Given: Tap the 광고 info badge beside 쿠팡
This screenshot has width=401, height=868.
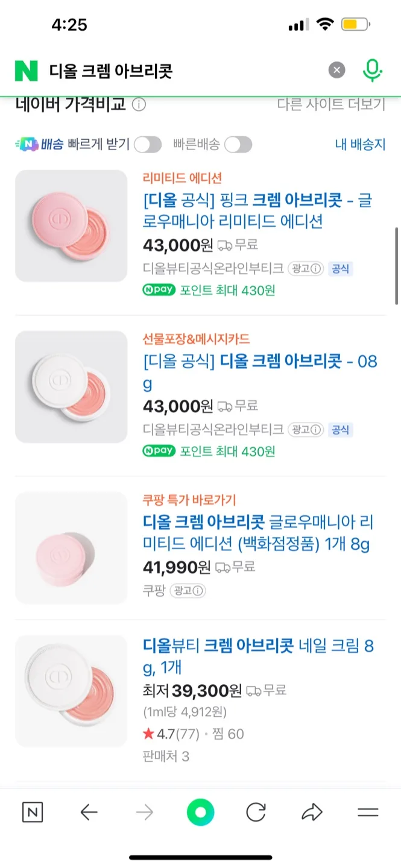Looking at the screenshot, I should (188, 591).
